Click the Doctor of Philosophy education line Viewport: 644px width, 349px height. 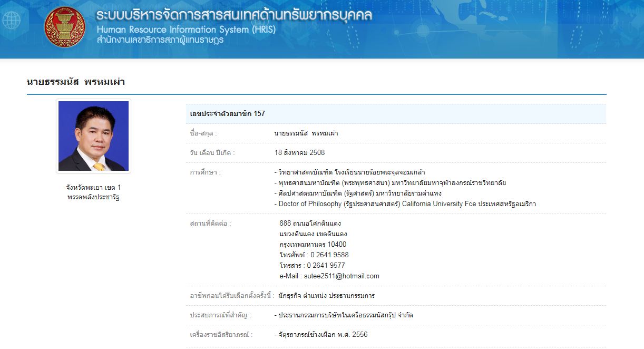coord(405,204)
